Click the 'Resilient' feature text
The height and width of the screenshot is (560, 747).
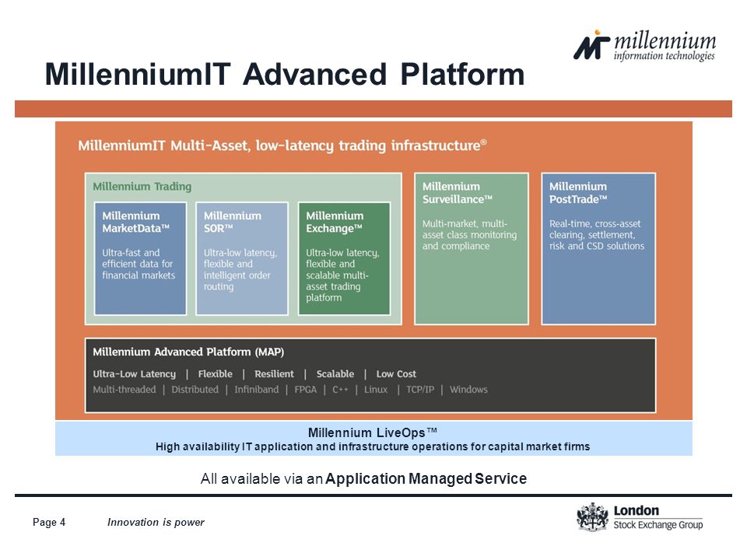click(274, 374)
